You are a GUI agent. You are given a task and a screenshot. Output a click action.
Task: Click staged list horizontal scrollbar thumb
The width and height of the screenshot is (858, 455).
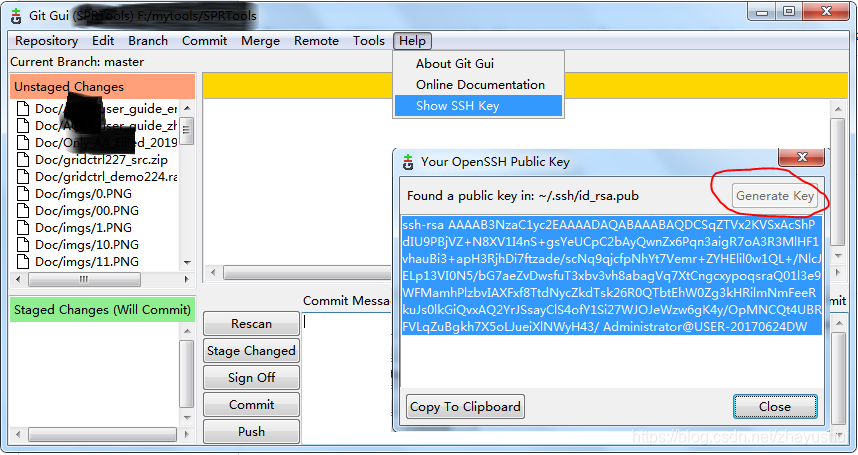tap(103, 435)
